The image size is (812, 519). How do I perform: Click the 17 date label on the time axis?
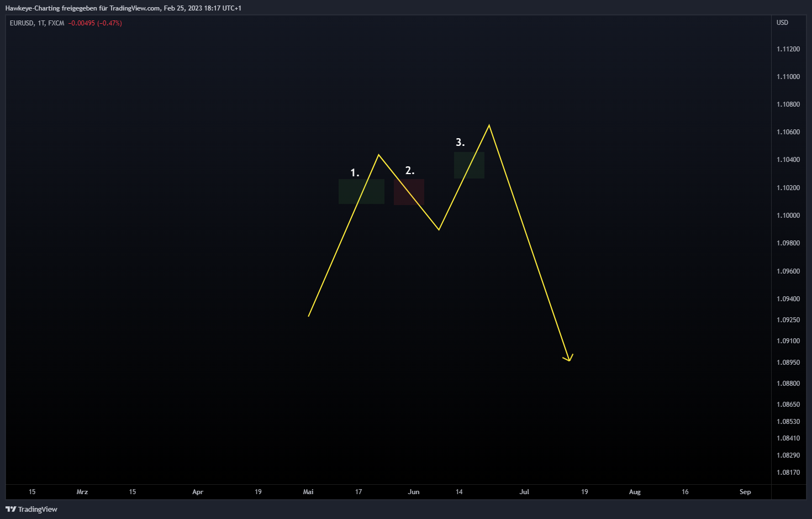358,492
